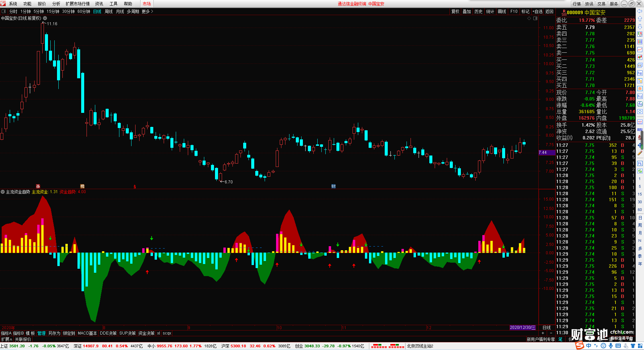Switch to the 分时 period view
Screen dimensions: 644x350
pos(13,11)
